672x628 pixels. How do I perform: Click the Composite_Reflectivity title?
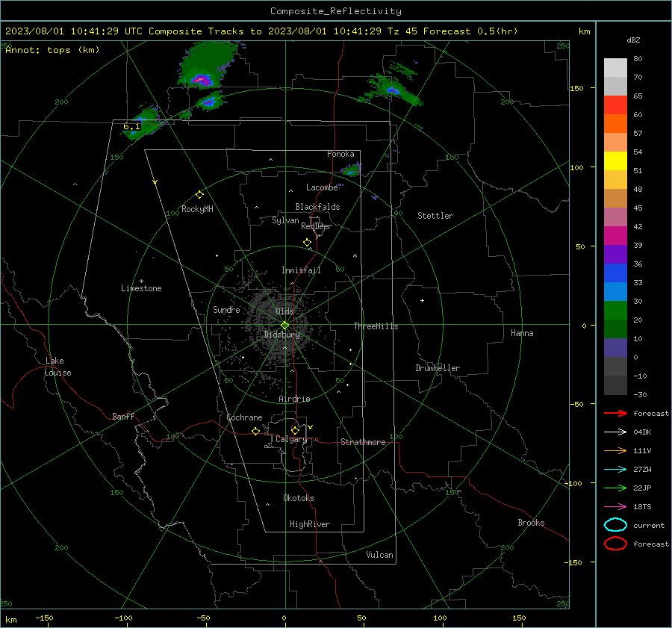tap(335, 11)
